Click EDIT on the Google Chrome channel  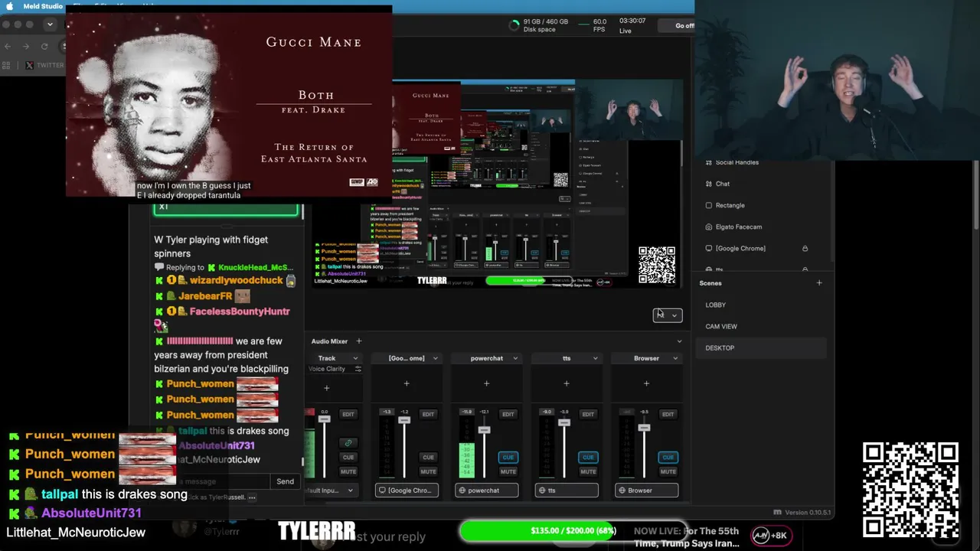pos(428,414)
